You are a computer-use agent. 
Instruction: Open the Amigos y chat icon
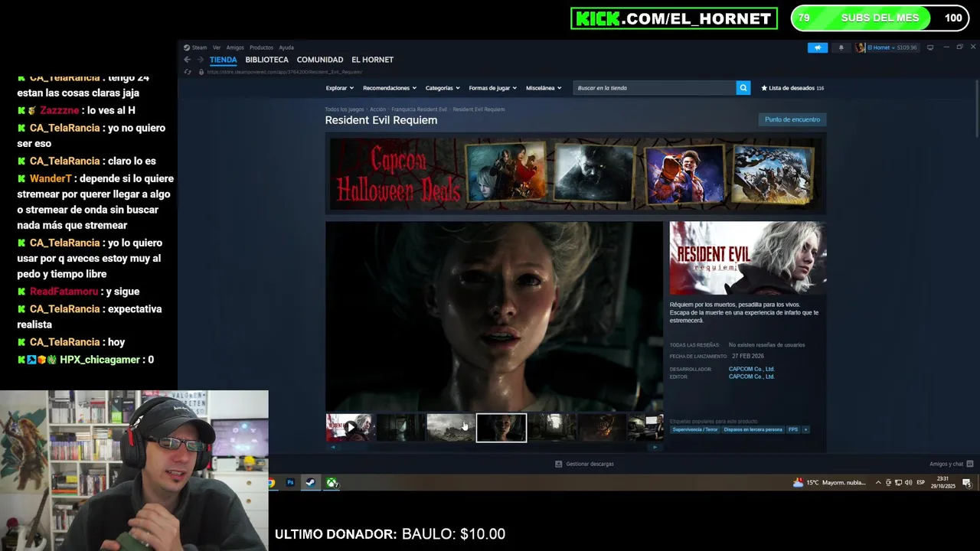[x=970, y=464]
